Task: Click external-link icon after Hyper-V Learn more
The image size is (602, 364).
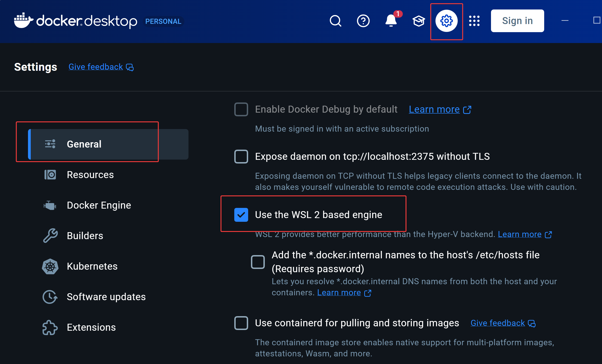Action: (549, 234)
